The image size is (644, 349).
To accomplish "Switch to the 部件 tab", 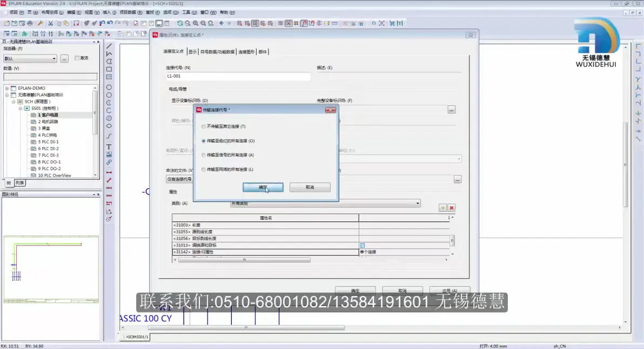I will (263, 52).
